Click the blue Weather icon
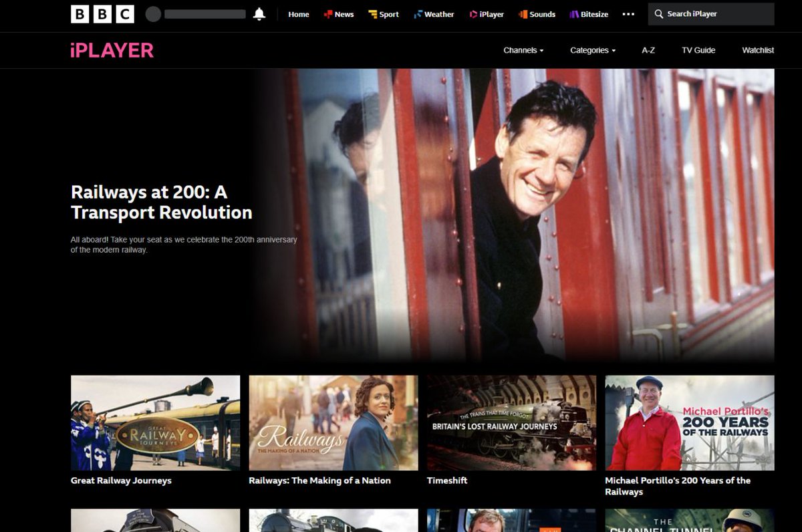The height and width of the screenshot is (532, 802). coord(418,14)
